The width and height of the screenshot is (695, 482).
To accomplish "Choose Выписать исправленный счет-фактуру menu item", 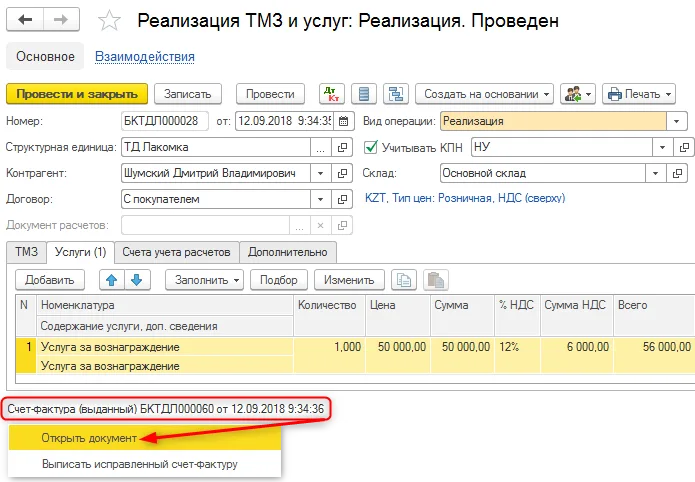I will (144, 464).
